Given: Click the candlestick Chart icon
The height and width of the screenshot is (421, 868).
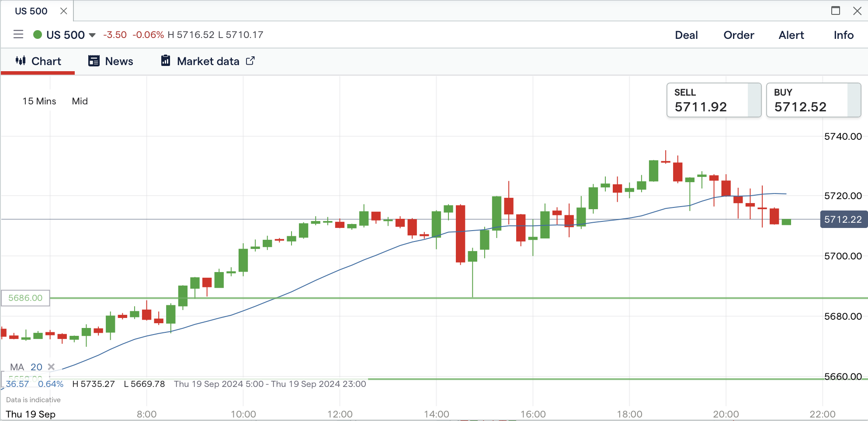Looking at the screenshot, I should [21, 61].
